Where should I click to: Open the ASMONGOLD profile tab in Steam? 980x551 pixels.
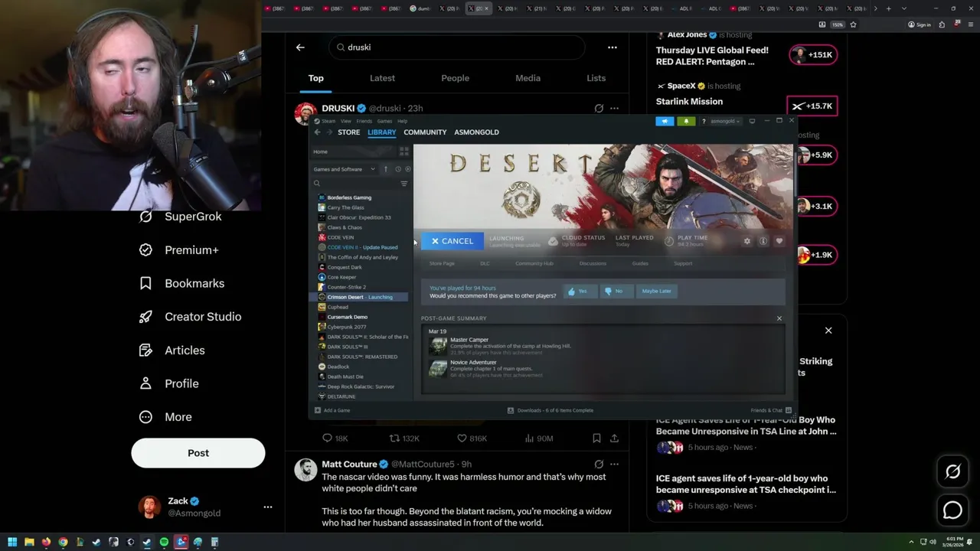pyautogui.click(x=476, y=132)
